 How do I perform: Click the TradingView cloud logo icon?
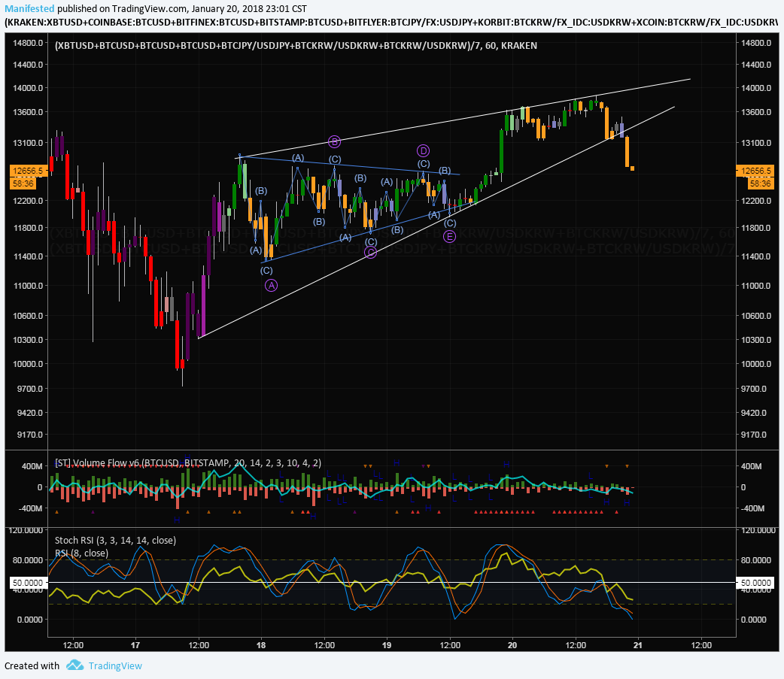pyautogui.click(x=75, y=665)
